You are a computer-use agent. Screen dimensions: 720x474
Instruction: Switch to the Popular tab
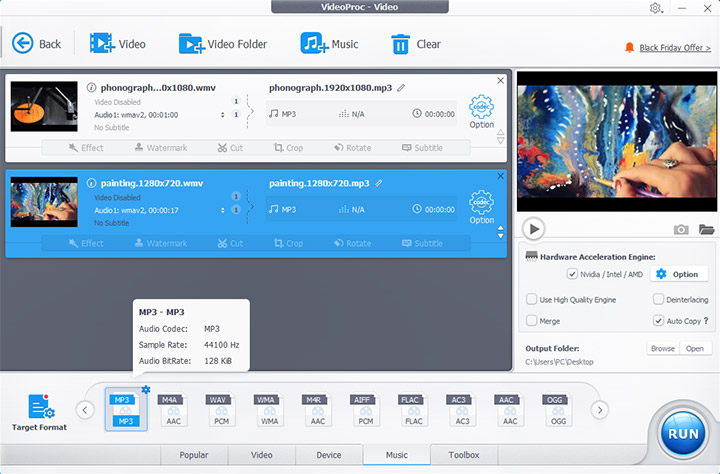(x=194, y=455)
